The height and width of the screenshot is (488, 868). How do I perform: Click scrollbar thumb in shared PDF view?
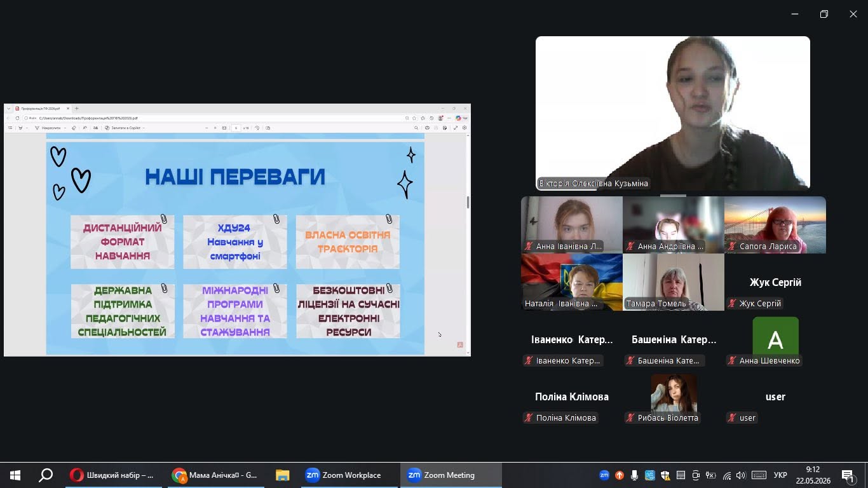coord(468,202)
